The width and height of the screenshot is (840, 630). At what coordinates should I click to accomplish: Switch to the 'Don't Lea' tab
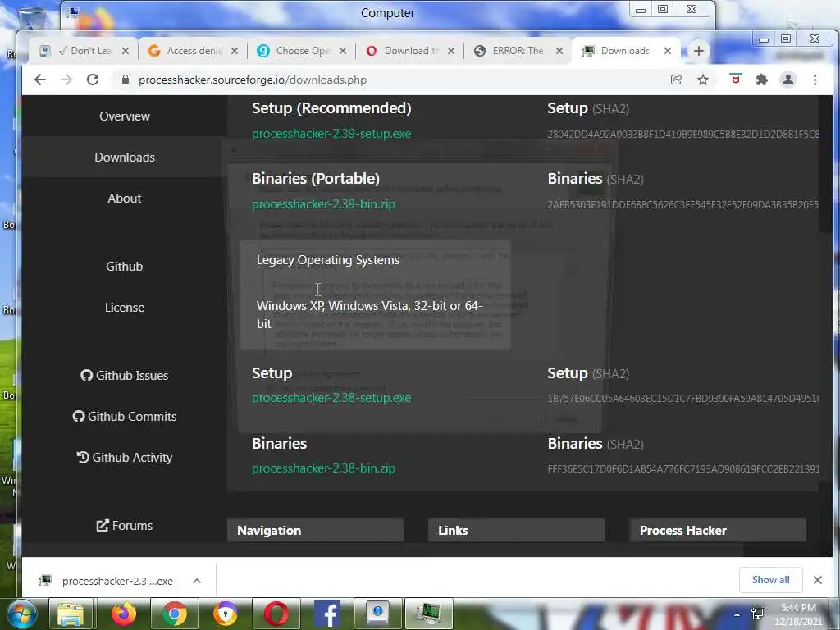83,51
